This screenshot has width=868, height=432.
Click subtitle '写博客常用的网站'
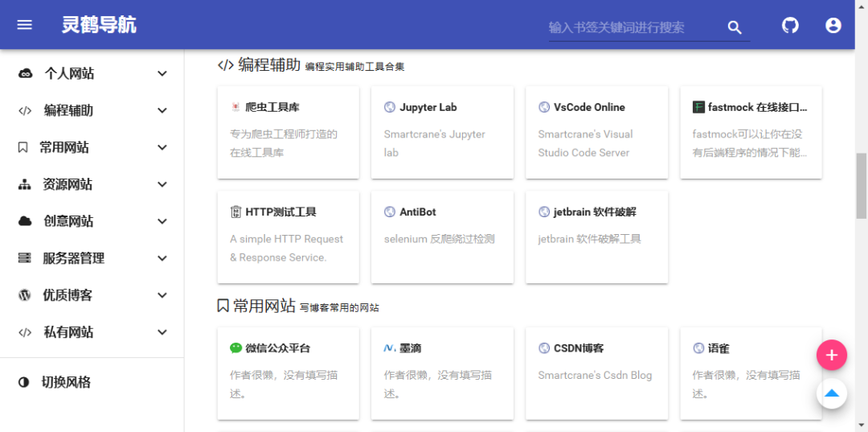[x=339, y=308]
